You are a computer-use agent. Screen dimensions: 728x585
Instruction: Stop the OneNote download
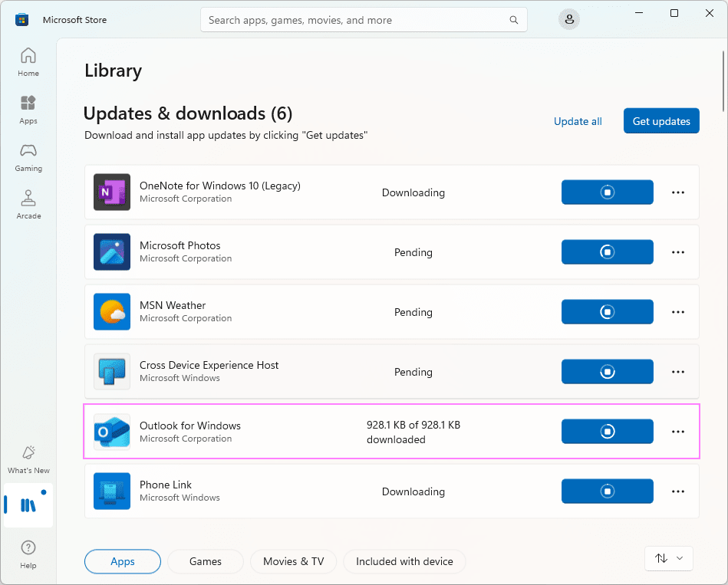607,192
